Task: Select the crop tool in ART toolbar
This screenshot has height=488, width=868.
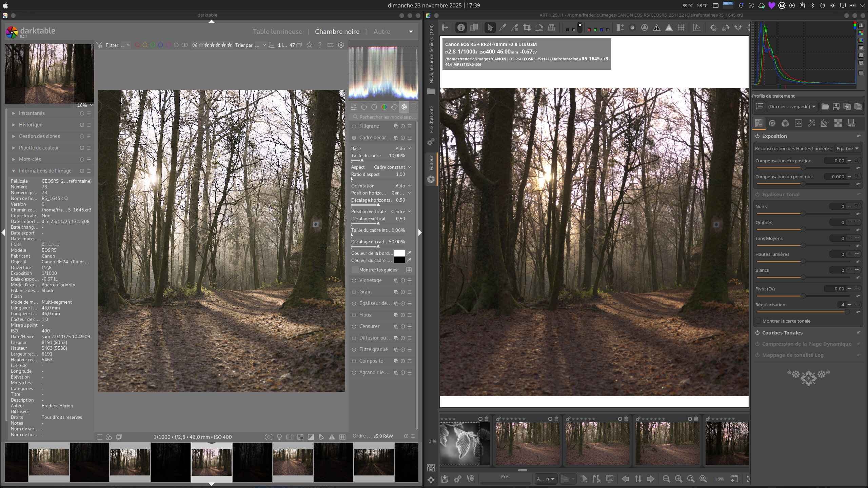Action: coord(527,28)
